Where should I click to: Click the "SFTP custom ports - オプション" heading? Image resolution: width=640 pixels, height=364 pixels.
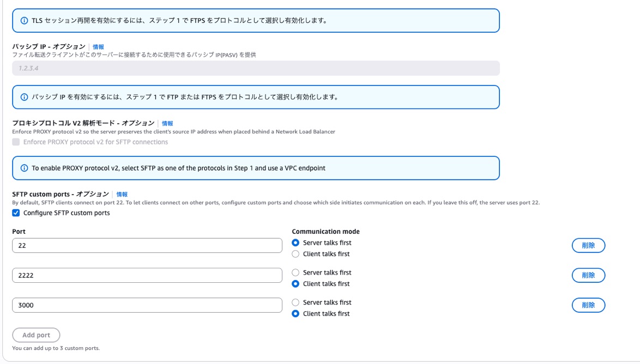[x=61, y=194]
